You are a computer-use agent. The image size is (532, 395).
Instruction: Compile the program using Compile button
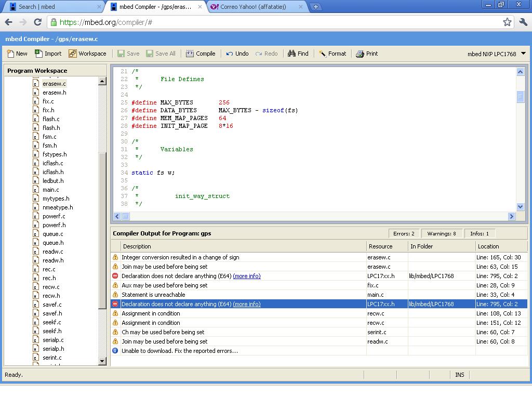(x=201, y=54)
